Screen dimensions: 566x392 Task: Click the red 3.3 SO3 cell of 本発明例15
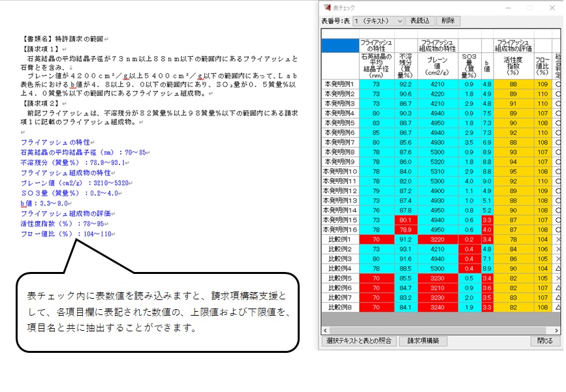(486, 220)
